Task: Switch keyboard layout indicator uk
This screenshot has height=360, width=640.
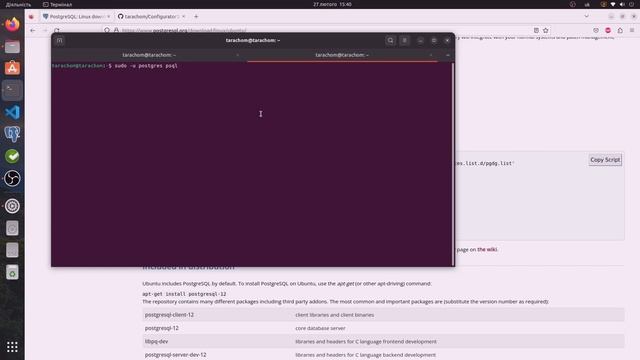Action: click(587, 4)
